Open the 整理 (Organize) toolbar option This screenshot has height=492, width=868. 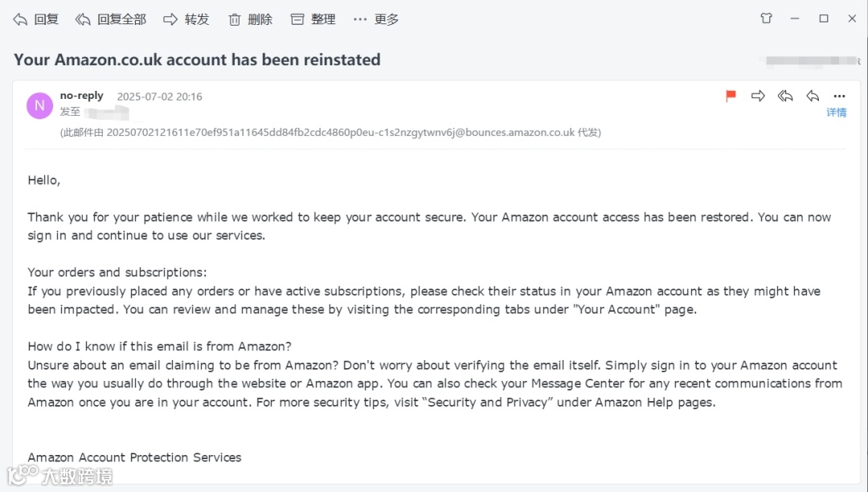313,19
